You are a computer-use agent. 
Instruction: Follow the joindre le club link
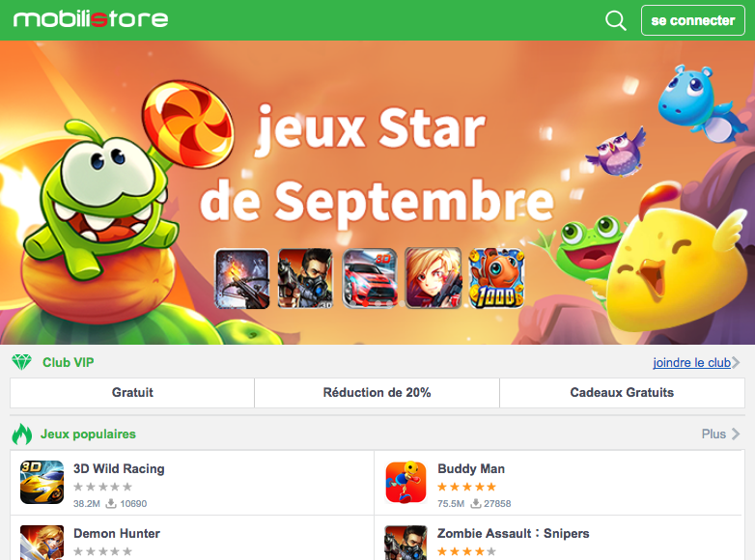[x=691, y=363]
